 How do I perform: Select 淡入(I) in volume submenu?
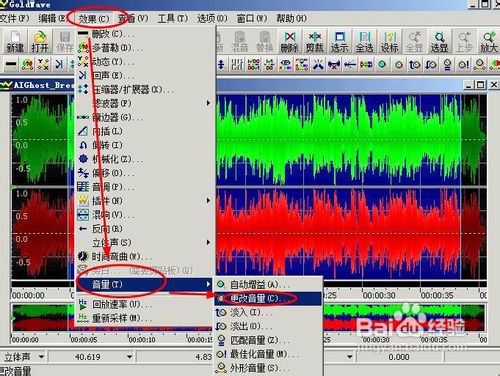[x=268, y=312]
